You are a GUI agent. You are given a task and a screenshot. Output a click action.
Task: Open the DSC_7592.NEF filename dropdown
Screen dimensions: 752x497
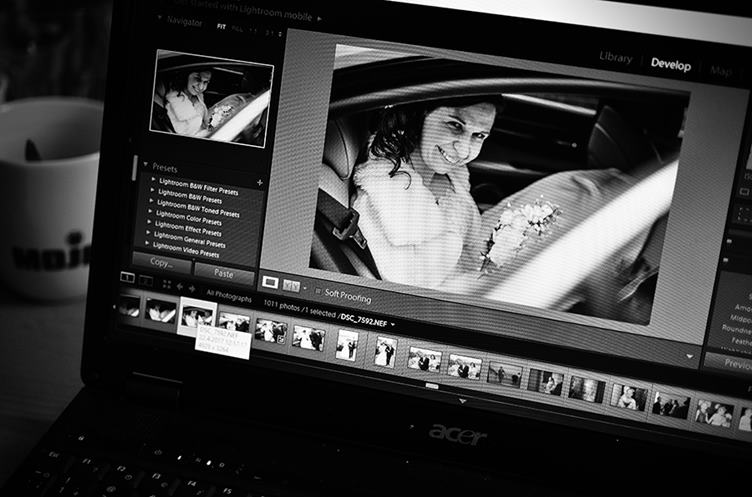click(393, 324)
